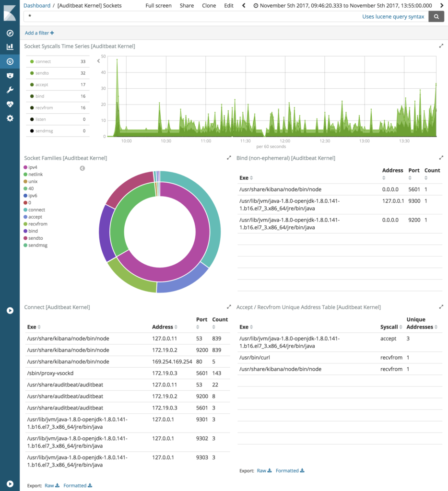Click Edit in the top menu
The width and height of the screenshot is (448, 491).
coord(228,5)
